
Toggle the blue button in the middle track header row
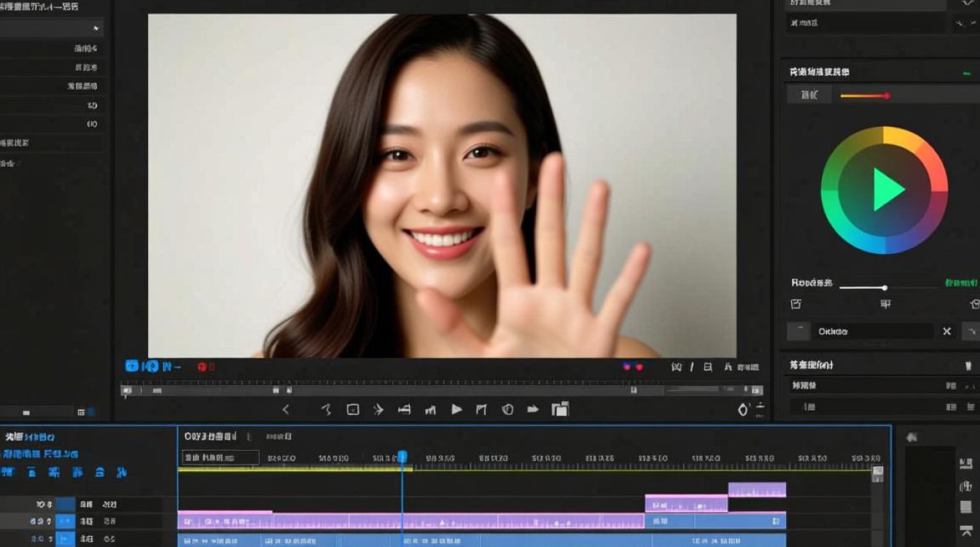pyautogui.click(x=66, y=521)
